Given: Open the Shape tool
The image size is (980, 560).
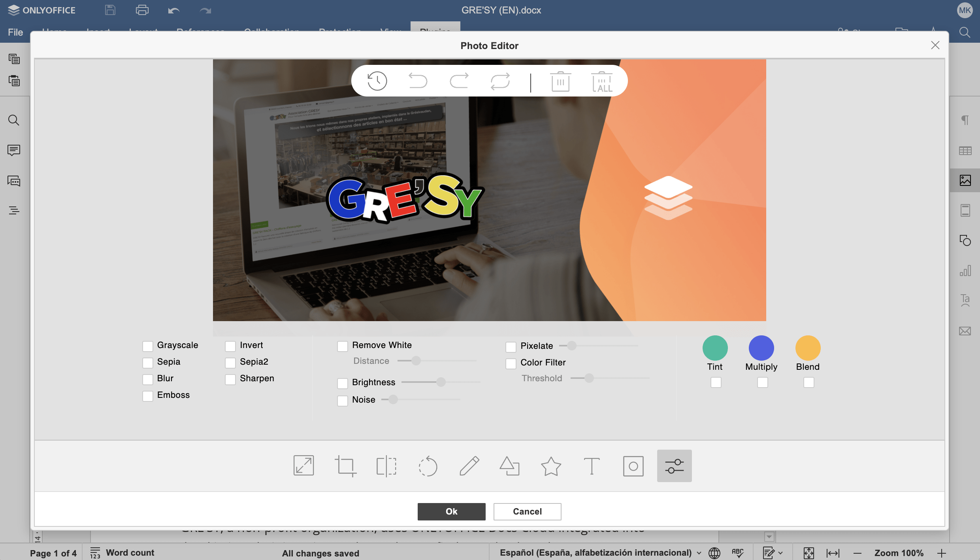Looking at the screenshot, I should coord(510,466).
